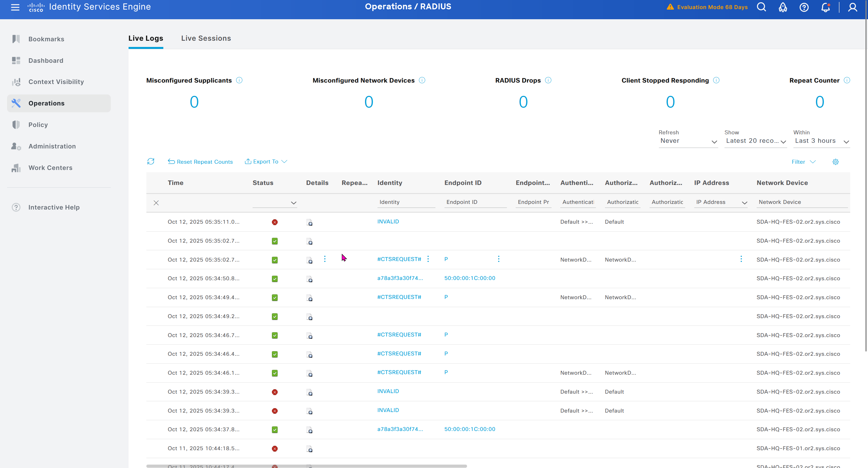This screenshot has height=468, width=868.
Task: Click the table refresh icon
Action: [151, 161]
